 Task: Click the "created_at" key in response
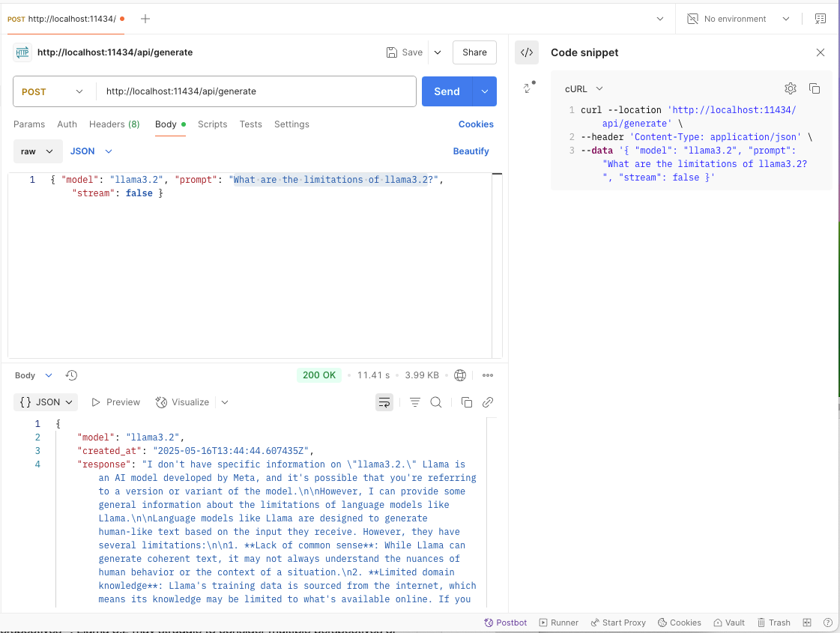[x=109, y=451]
